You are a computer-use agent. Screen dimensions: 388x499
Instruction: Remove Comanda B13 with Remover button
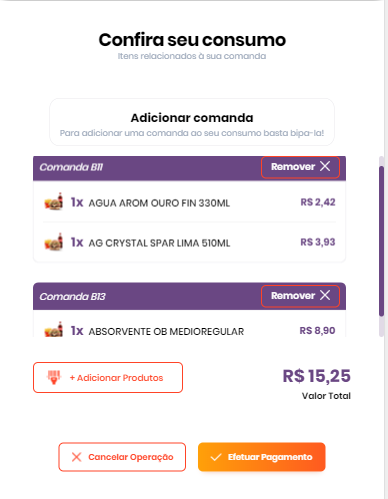coord(300,296)
